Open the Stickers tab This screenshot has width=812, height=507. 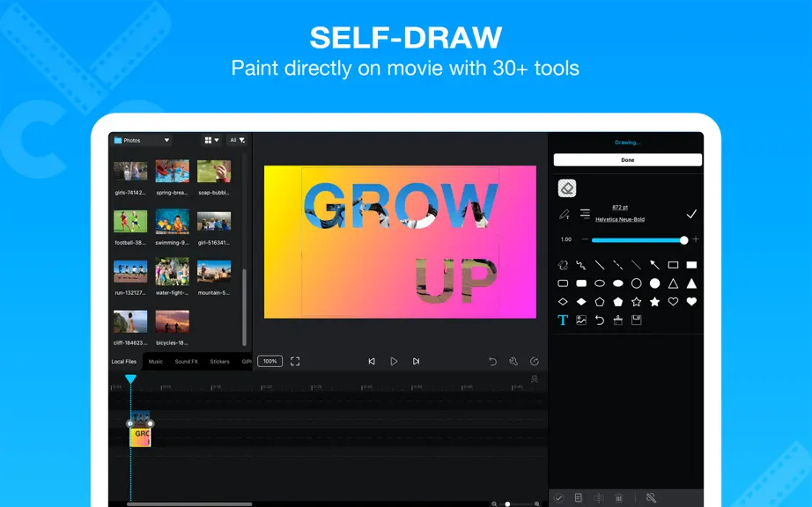(219, 362)
